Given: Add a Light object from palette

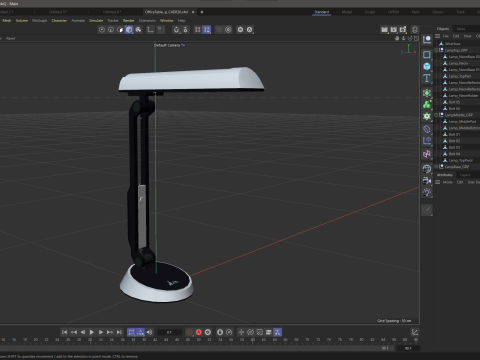Looking at the screenshot, I should 427,192.
